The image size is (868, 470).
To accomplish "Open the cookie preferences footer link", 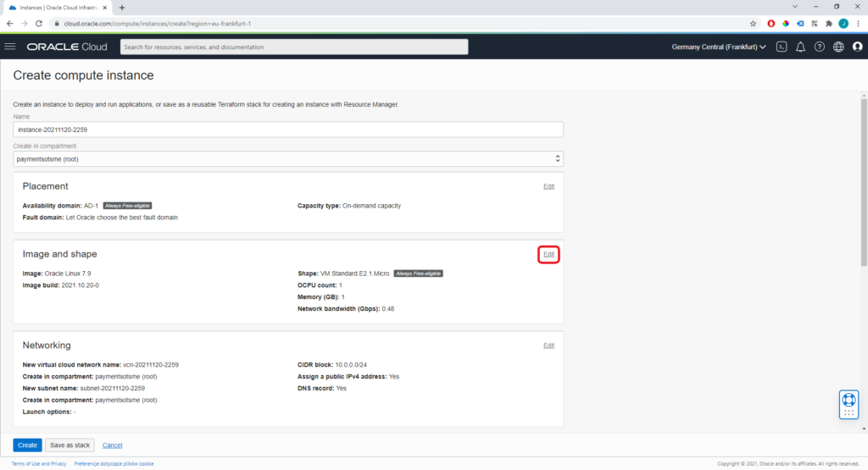I will [114, 464].
